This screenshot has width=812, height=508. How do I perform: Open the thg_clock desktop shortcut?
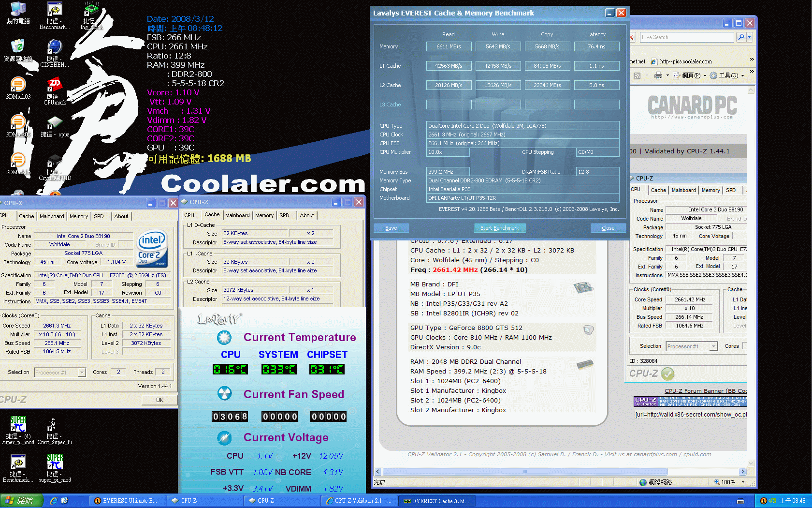91,15
